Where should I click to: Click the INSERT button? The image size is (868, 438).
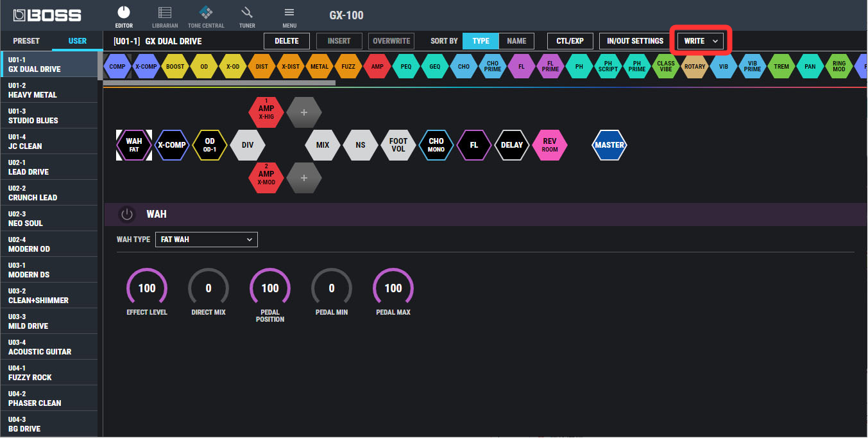[x=339, y=41]
